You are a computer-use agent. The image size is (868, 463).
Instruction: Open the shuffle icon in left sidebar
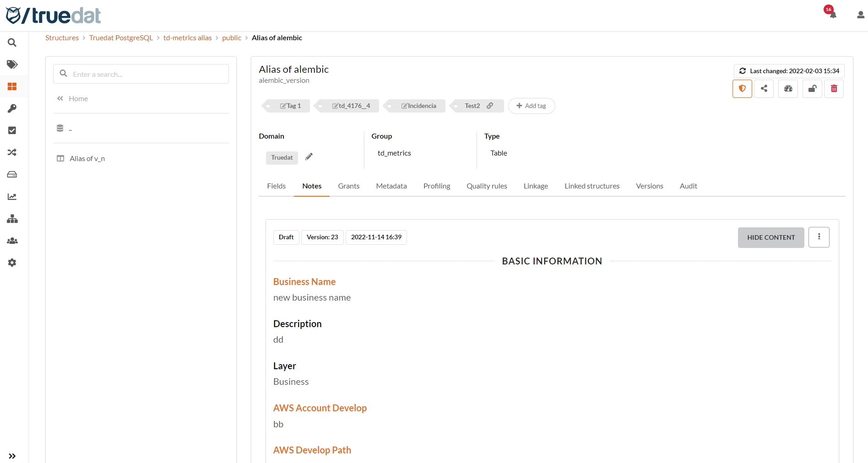pos(12,152)
